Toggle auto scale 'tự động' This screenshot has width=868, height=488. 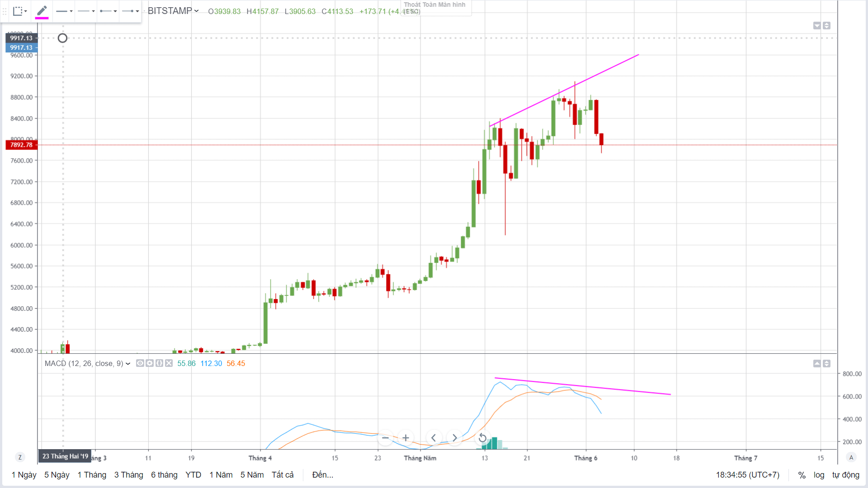click(x=845, y=475)
